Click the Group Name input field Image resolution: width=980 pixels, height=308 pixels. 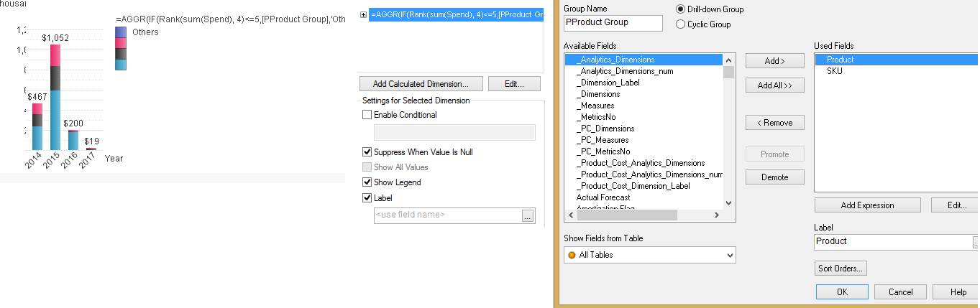click(613, 23)
